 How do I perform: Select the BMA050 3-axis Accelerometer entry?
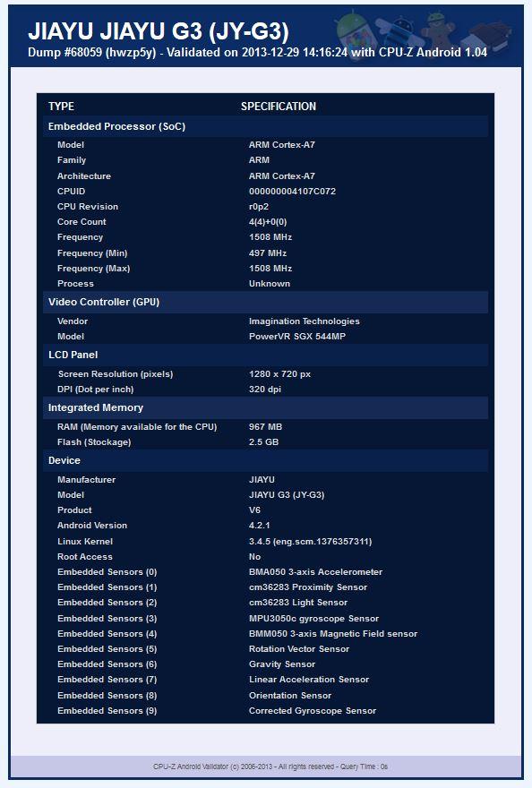click(x=316, y=572)
